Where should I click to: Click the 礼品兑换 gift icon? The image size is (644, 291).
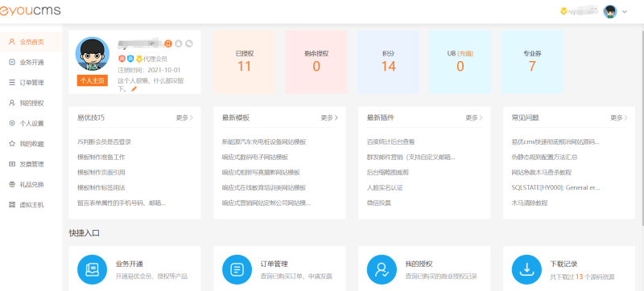click(x=12, y=184)
